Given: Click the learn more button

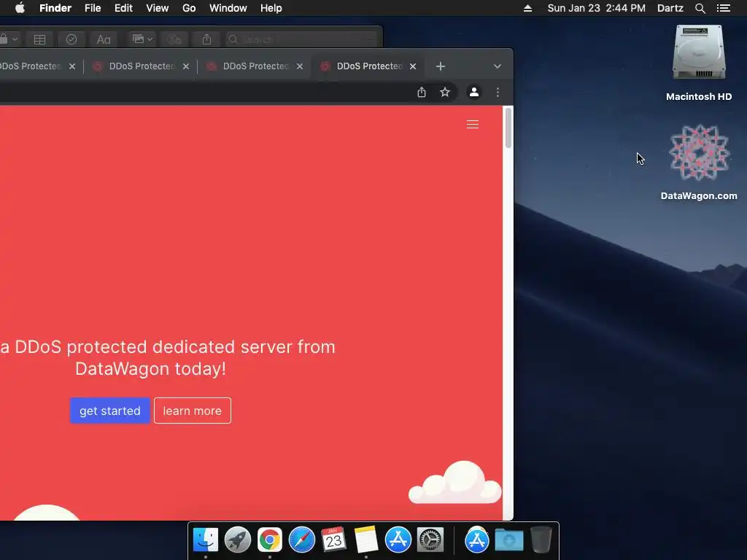Looking at the screenshot, I should point(193,411).
